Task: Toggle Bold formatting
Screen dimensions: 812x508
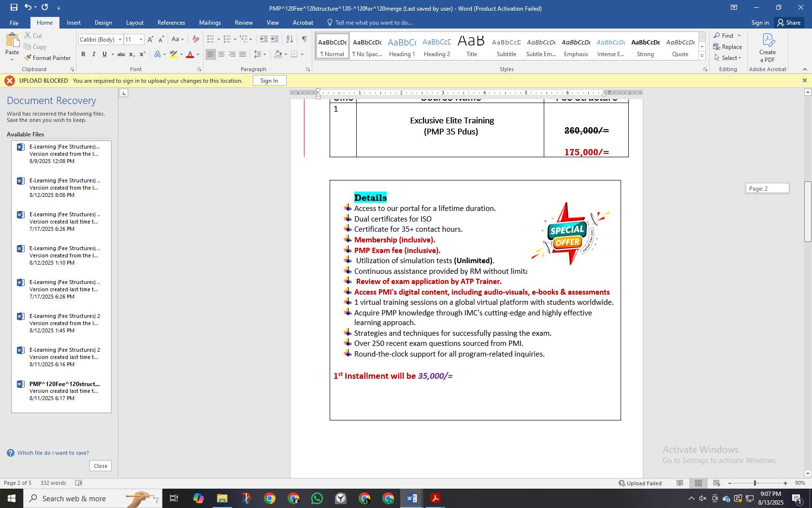Action: coord(83,54)
